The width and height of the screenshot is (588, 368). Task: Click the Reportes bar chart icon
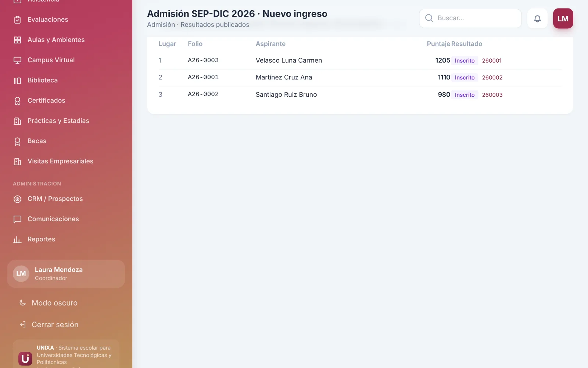click(17, 240)
